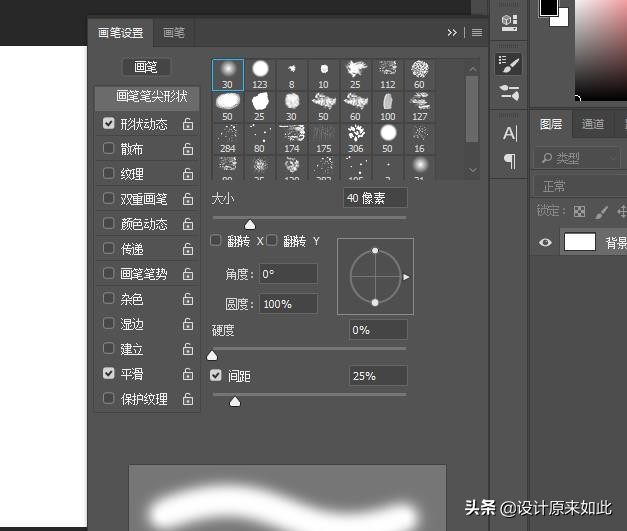
Task: Pick the 284 scatter brush tip
Action: (x=228, y=139)
